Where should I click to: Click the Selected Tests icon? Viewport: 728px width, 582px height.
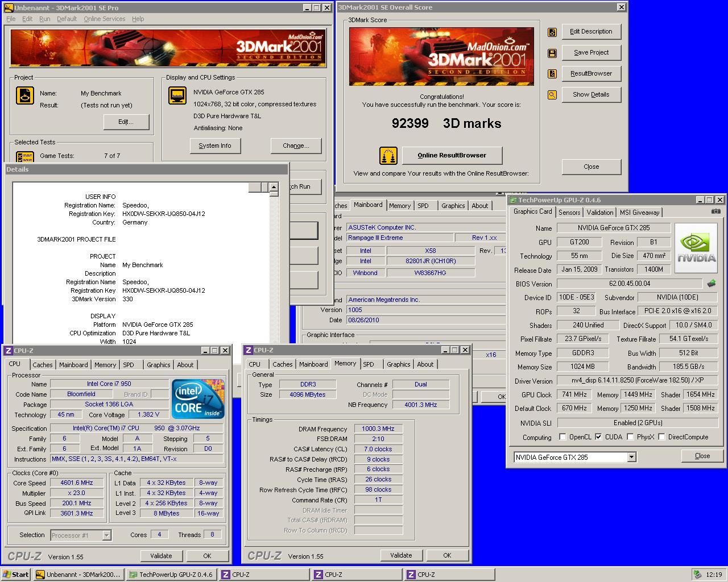(24, 156)
